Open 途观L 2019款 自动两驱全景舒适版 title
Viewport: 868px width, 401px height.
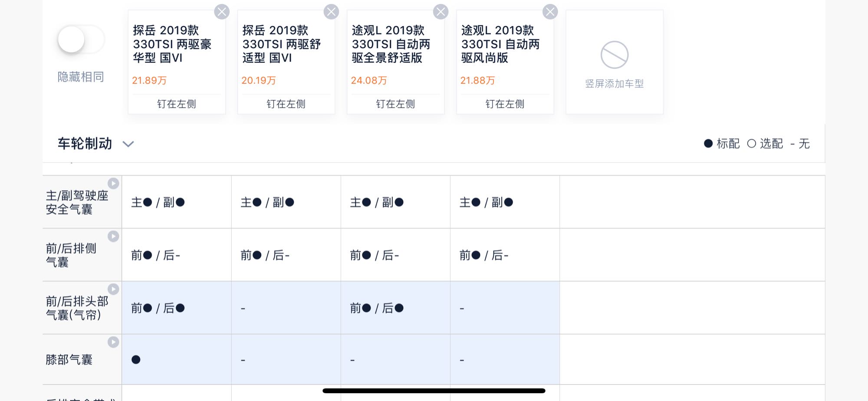391,44
